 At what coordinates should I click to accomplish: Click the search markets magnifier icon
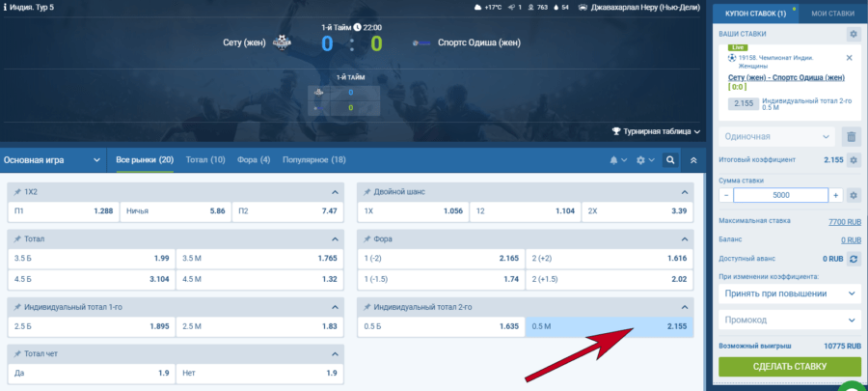tap(670, 160)
